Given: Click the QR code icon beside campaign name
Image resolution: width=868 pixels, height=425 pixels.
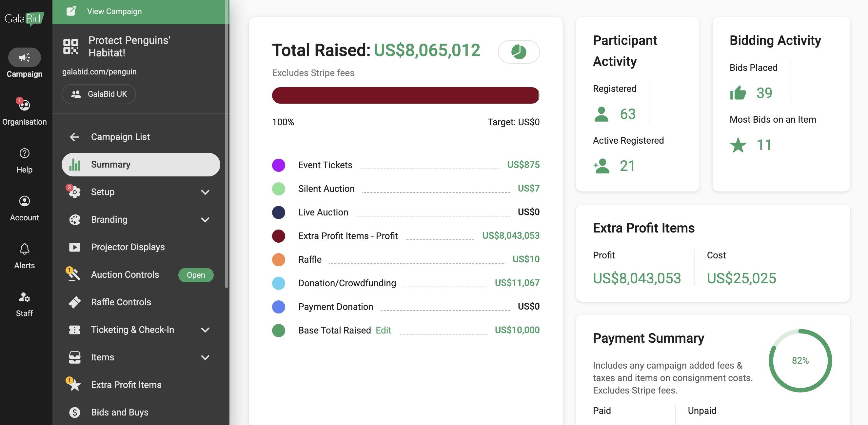Looking at the screenshot, I should 71,47.
